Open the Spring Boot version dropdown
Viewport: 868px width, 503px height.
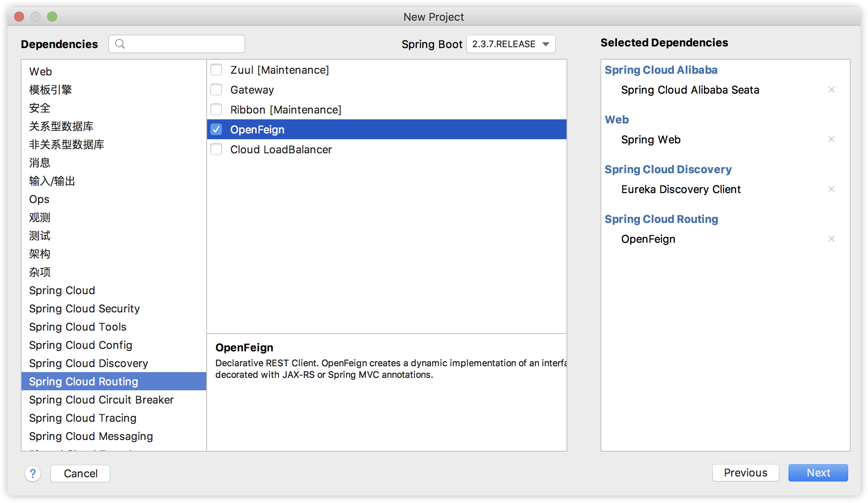511,44
